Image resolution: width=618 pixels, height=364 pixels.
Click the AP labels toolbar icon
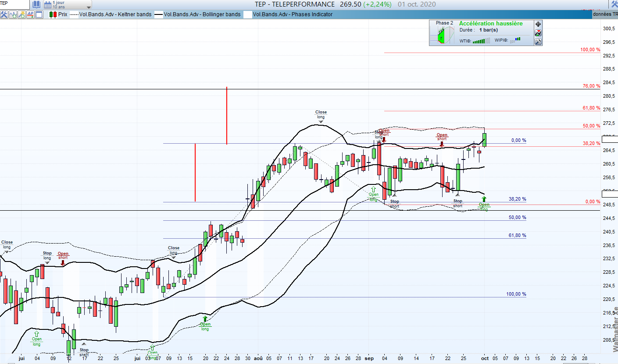[30, 14]
